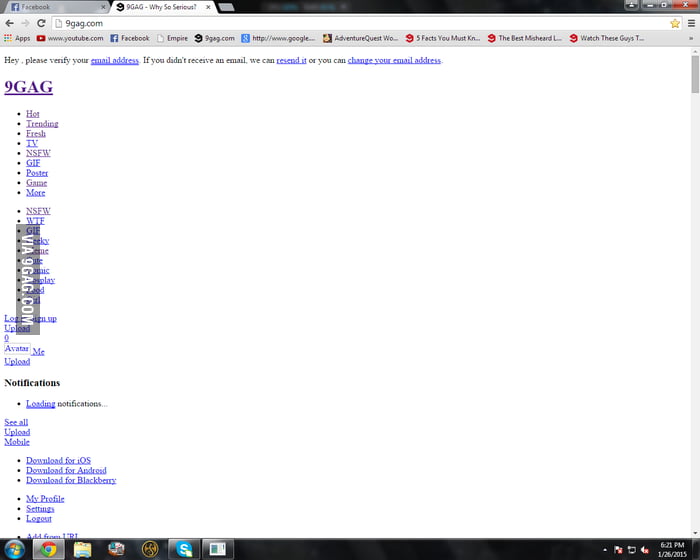Open the Windows Start button
Viewport: 700px width, 560px height.
(x=14, y=549)
